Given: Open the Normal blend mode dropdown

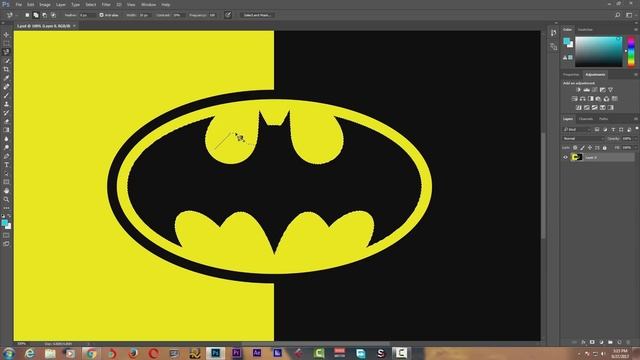Looking at the screenshot, I should point(582,139).
